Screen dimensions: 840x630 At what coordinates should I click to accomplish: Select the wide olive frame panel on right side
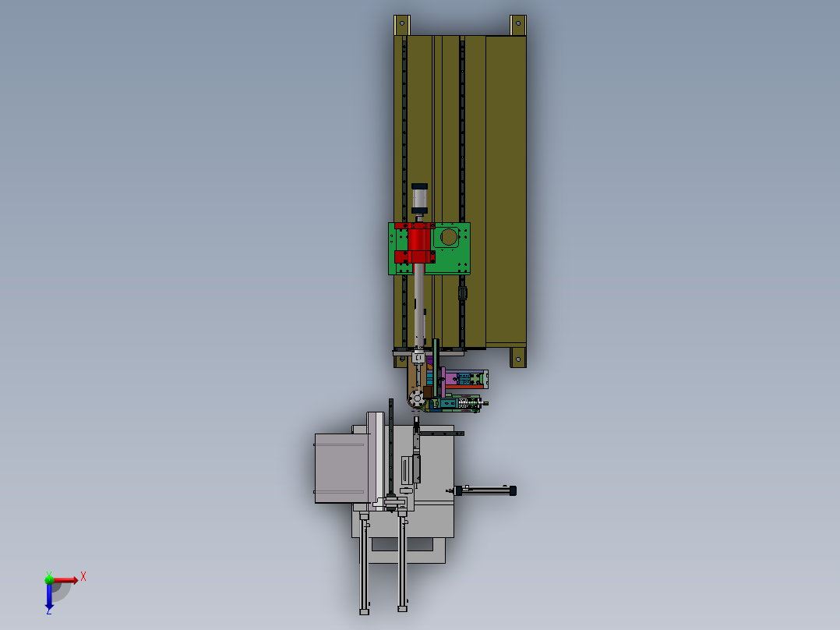coord(506,191)
